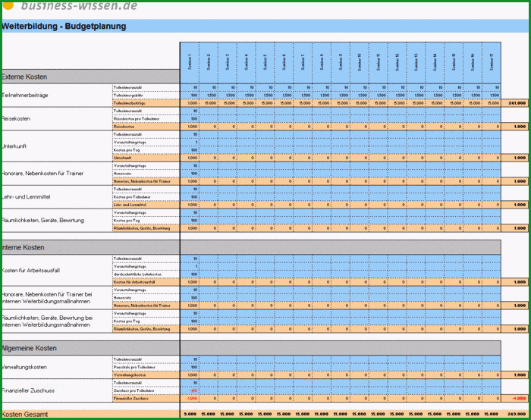Select the 'Kosten Gesamt' row label
Image resolution: width=531 pixels, height=420 pixels.
[x=25, y=414]
